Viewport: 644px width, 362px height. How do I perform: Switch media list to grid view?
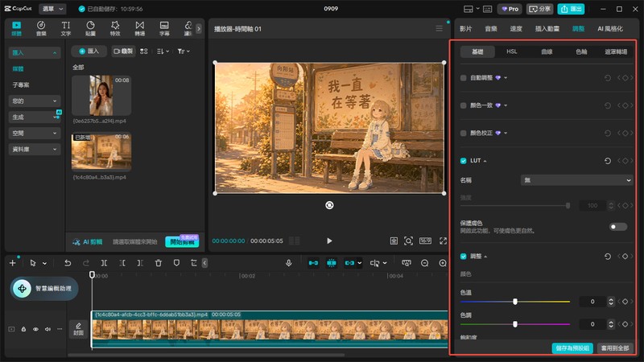(x=144, y=51)
